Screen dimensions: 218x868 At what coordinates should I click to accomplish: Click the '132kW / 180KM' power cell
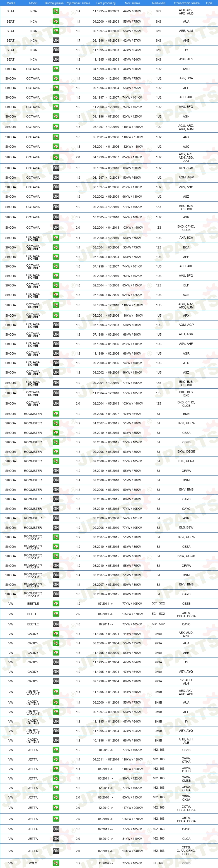click(132, 147)
